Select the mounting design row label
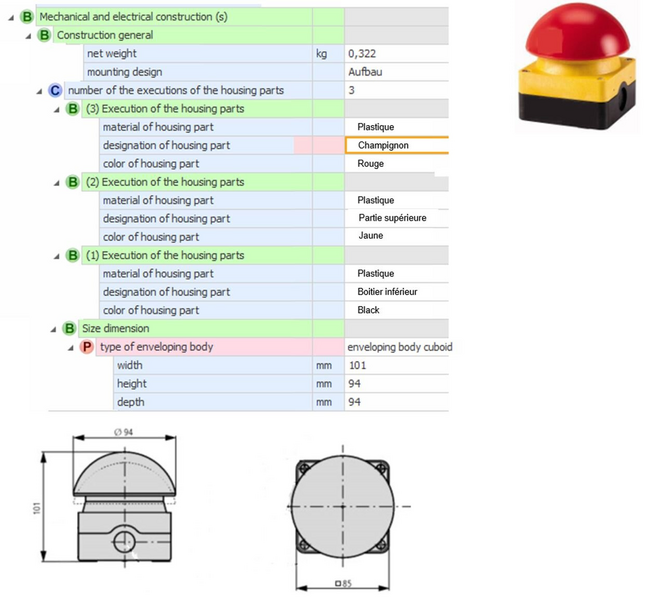The height and width of the screenshot is (598, 647). click(124, 72)
